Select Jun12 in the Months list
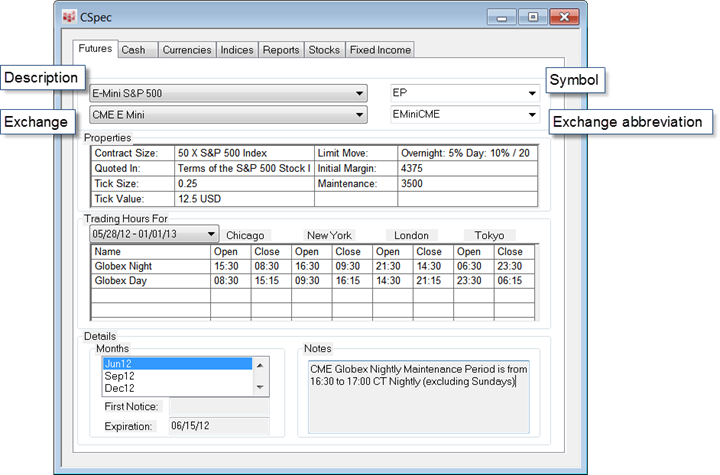720x475 pixels. (175, 364)
